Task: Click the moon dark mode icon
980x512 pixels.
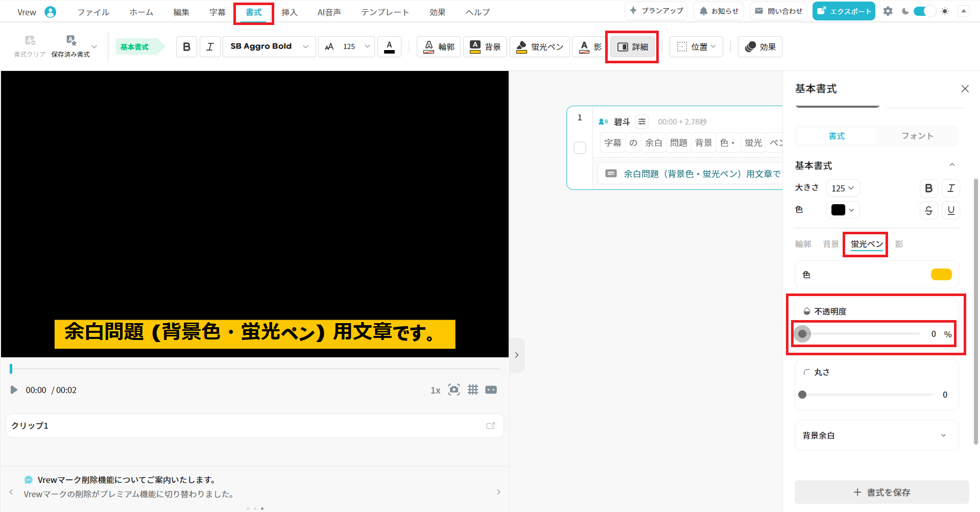Action: (x=905, y=11)
